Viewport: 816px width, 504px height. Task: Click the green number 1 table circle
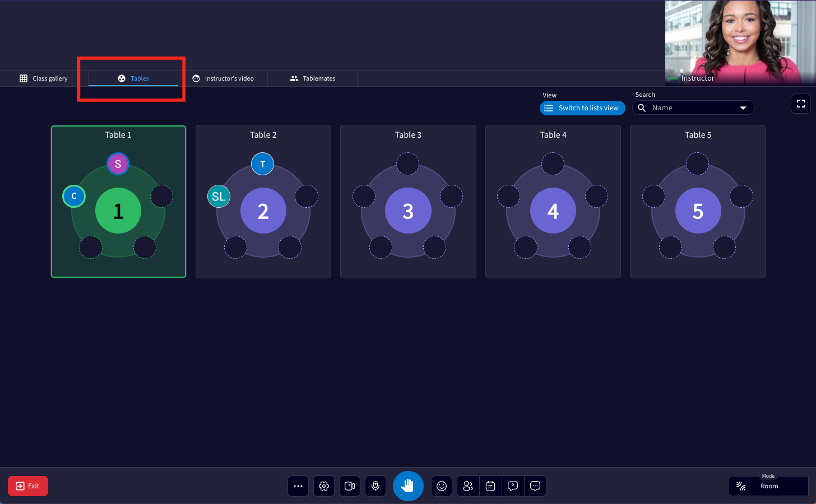(118, 211)
